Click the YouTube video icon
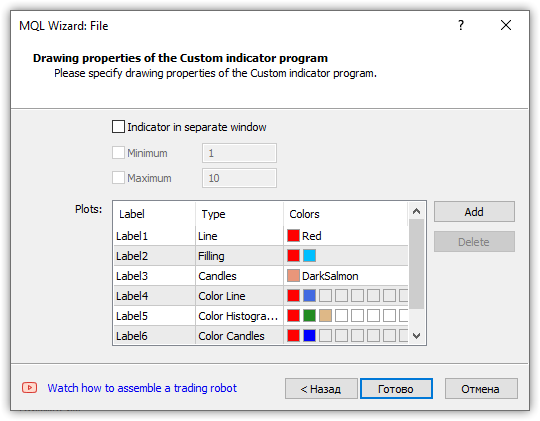Viewport: 540px width, 421px height. [x=30, y=388]
